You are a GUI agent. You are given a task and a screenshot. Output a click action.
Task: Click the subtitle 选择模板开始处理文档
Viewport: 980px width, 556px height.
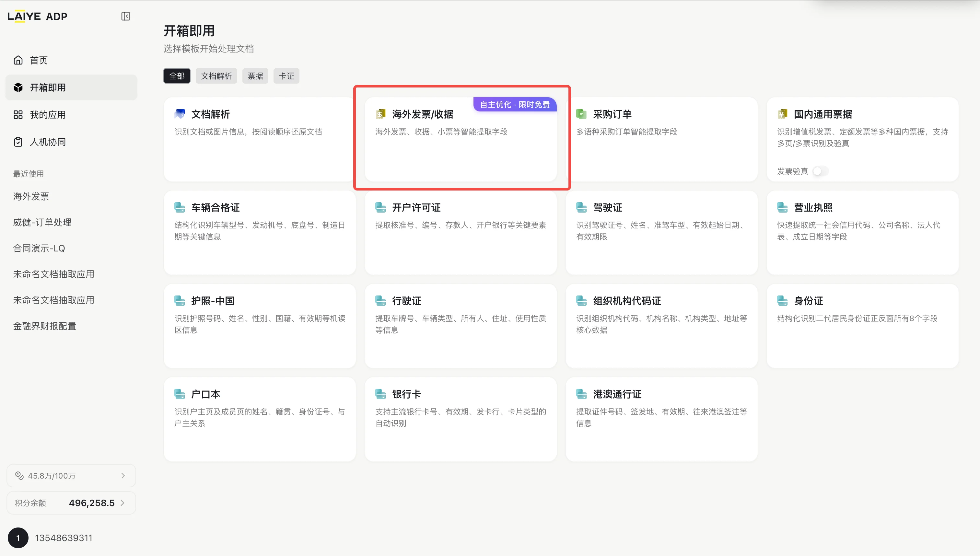click(208, 49)
